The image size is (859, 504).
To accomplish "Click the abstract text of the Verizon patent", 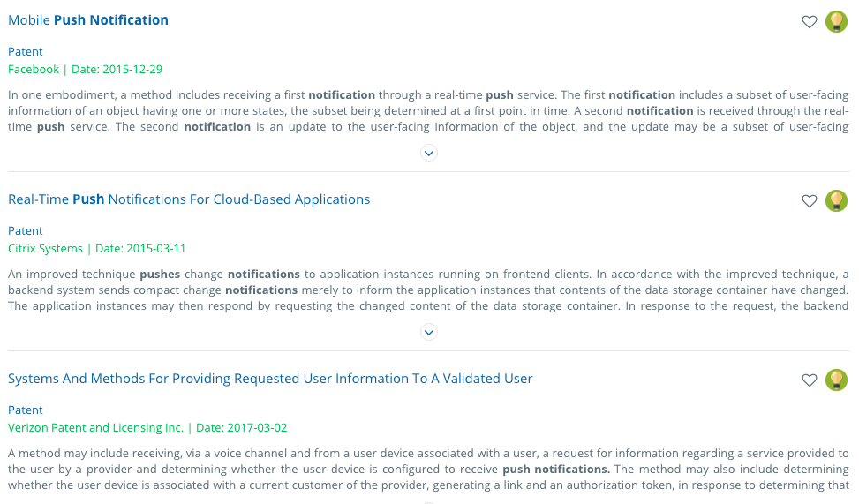I will [428, 469].
